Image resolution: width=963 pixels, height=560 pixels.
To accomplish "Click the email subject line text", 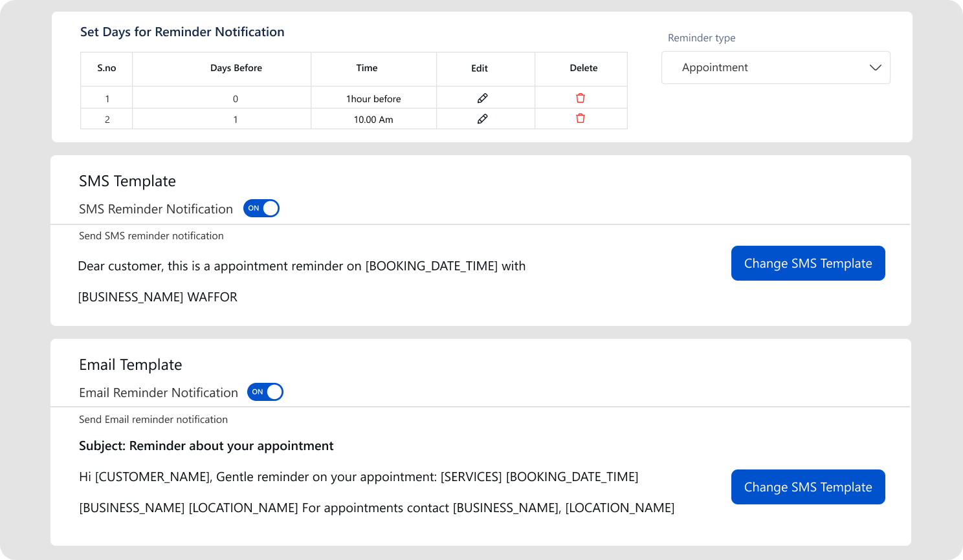I will pyautogui.click(x=206, y=446).
